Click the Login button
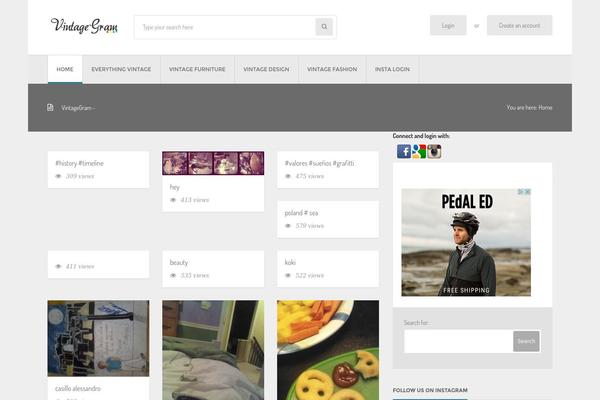 [448, 26]
